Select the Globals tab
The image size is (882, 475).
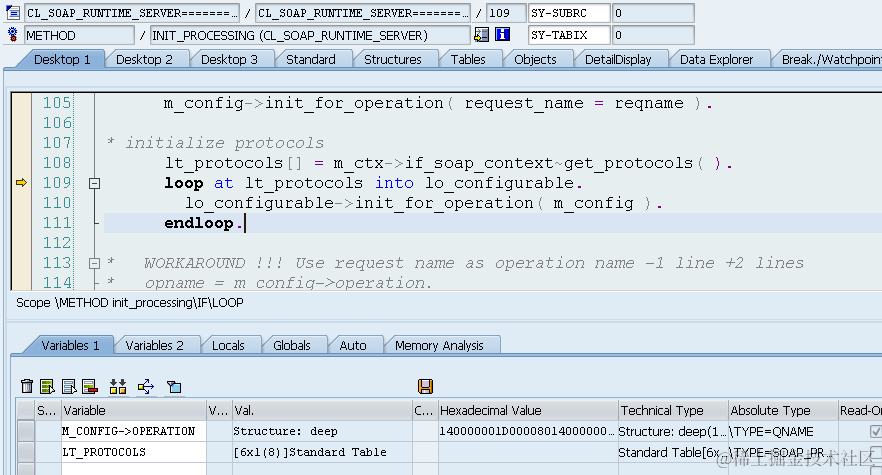click(291, 346)
